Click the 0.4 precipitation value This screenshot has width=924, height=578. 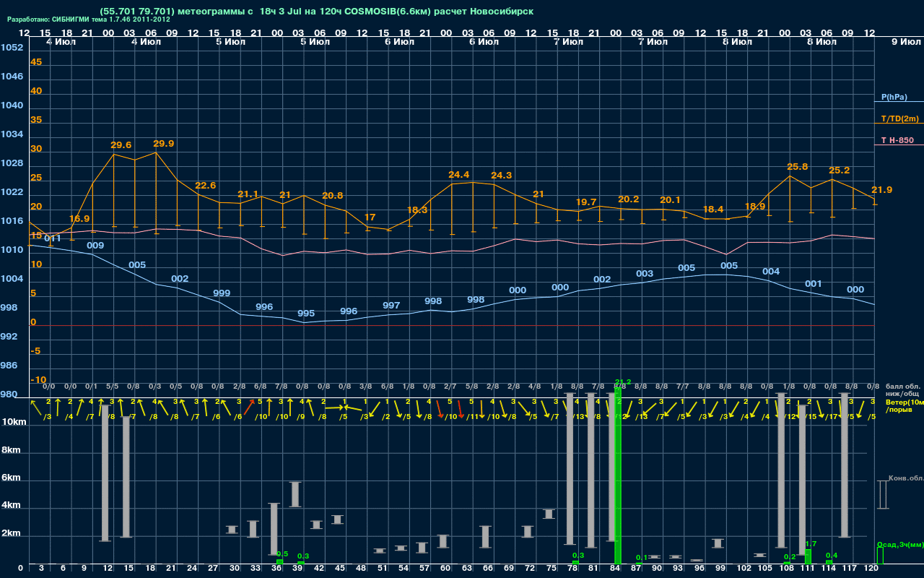(832, 555)
